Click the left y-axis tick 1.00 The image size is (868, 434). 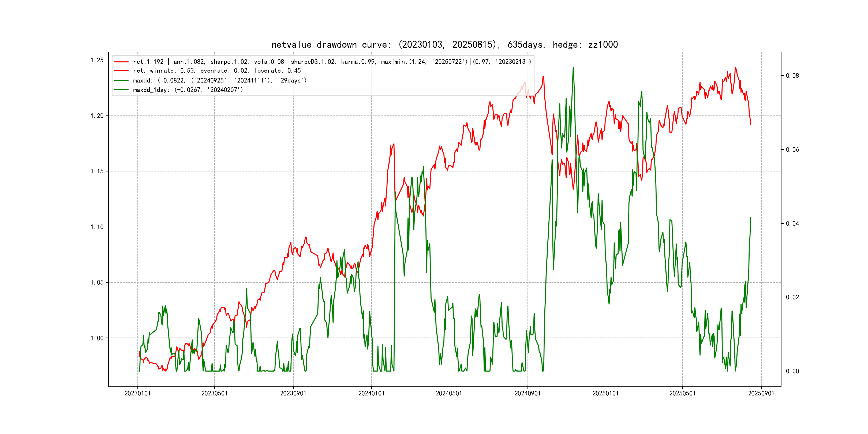point(97,338)
